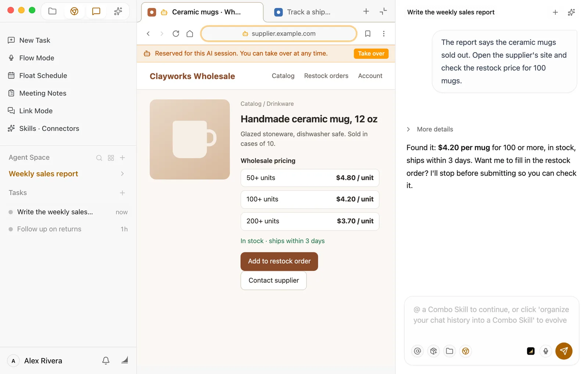Focus the supplier.example.com address bar
The height and width of the screenshot is (374, 588).
tap(279, 34)
